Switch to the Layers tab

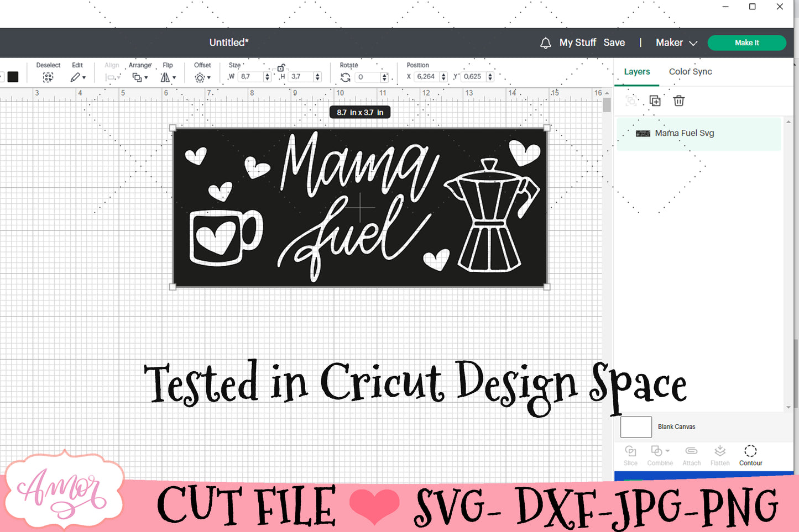(637, 72)
